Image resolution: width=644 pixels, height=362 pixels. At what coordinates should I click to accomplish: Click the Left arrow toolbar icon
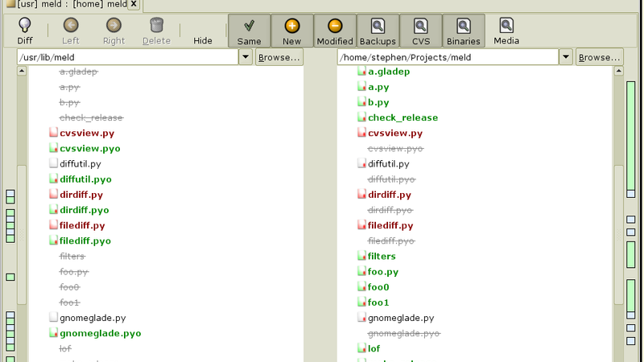70,26
